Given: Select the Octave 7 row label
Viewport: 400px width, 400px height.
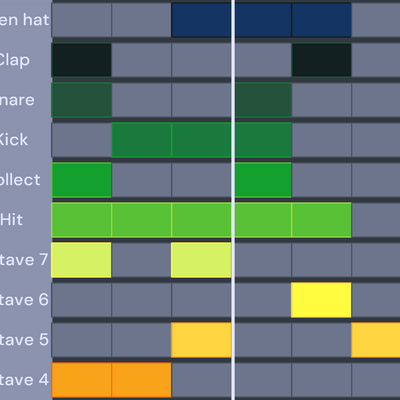Looking at the screenshot, I should [x=24, y=260].
